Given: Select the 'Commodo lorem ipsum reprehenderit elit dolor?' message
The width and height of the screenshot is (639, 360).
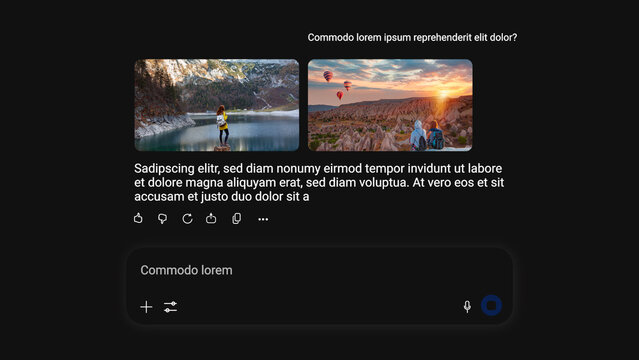Looking at the screenshot, I should pyautogui.click(x=412, y=38).
